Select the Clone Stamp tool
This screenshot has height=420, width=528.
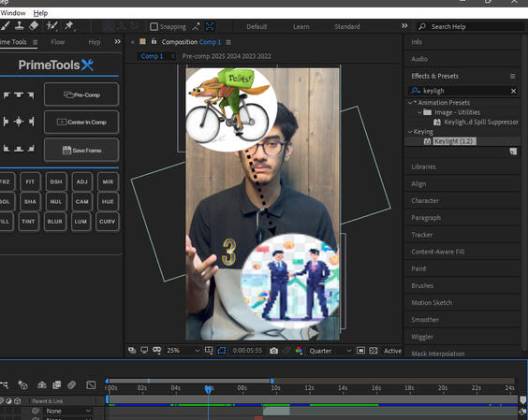(20, 25)
